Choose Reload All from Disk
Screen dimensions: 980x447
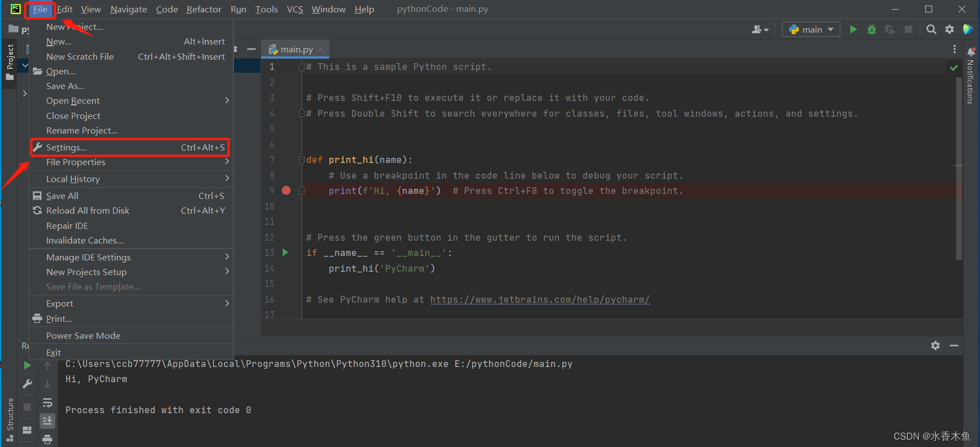131,211
